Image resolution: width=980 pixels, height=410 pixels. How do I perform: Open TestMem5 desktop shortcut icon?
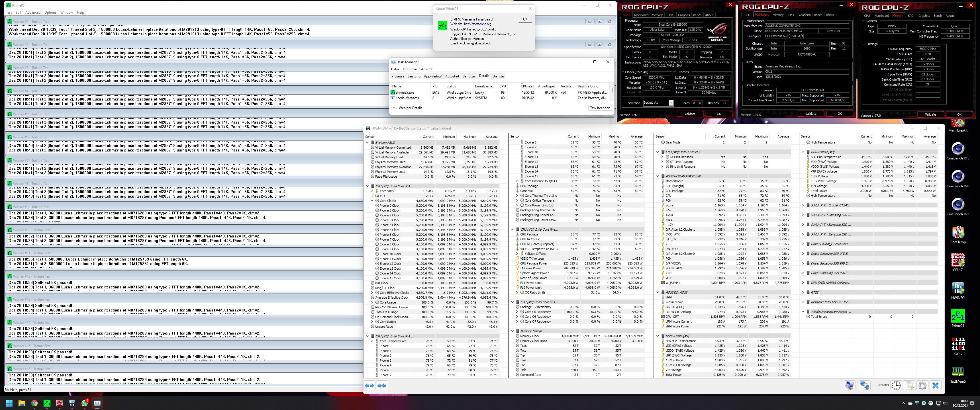click(957, 374)
